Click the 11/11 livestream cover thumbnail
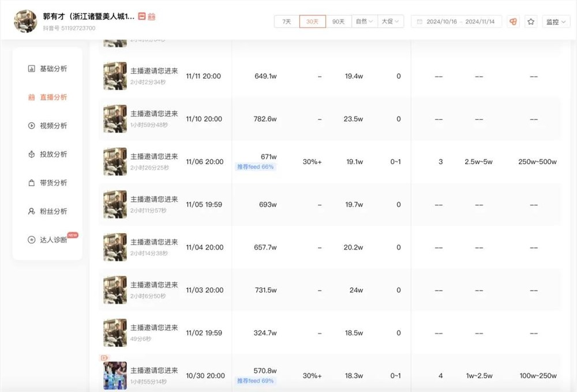The image size is (577, 392). (x=115, y=76)
